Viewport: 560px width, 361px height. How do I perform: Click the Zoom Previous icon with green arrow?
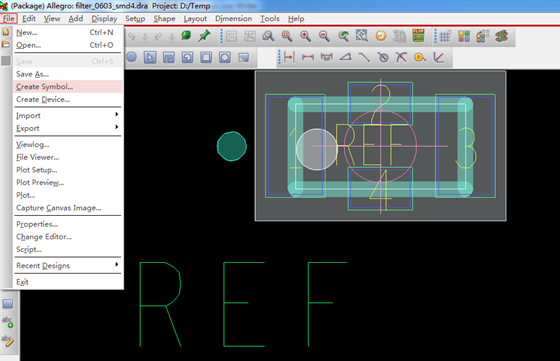tap(344, 36)
